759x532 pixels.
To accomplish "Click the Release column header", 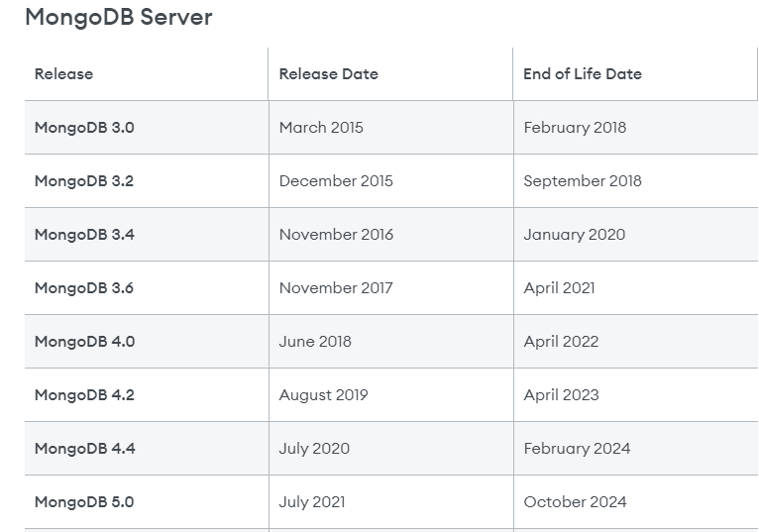I will [63, 73].
